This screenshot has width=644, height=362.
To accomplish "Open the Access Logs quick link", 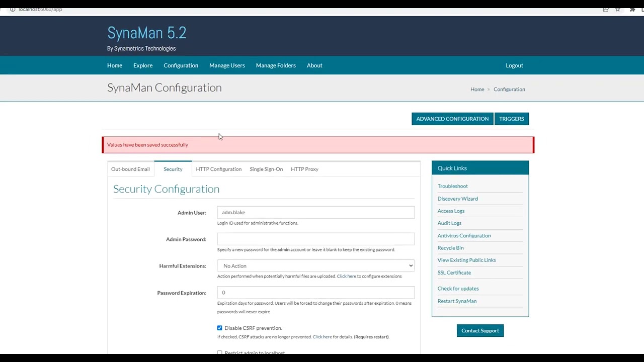I will pos(451,211).
